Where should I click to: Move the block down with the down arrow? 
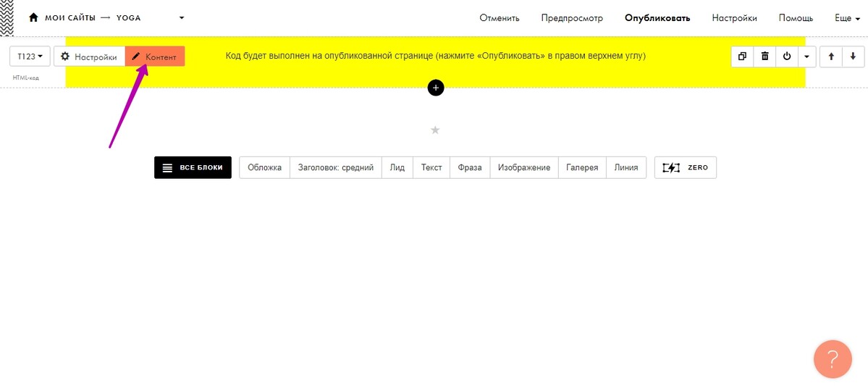pyautogui.click(x=853, y=56)
